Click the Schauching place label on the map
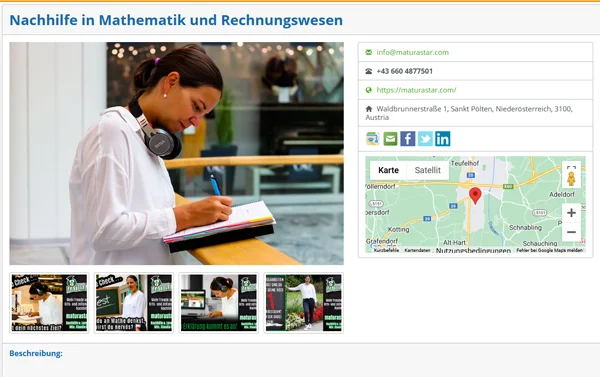The width and height of the screenshot is (600, 377). [x=540, y=243]
